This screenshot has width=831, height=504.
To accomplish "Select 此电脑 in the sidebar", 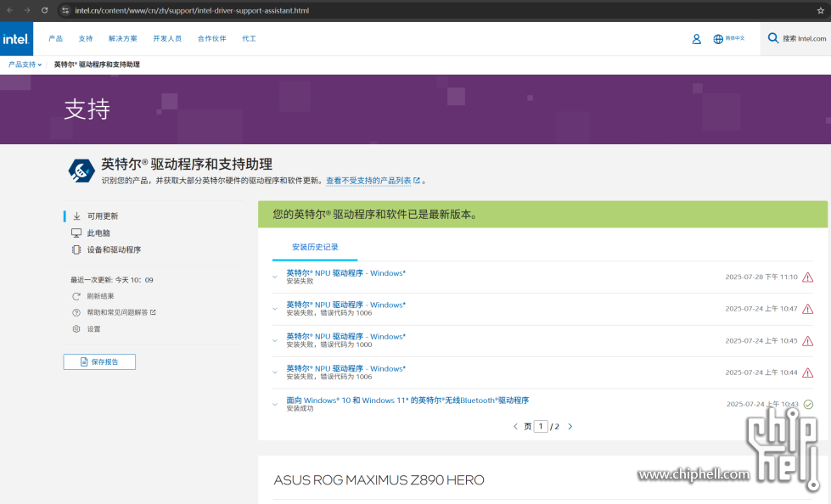I will (98, 233).
